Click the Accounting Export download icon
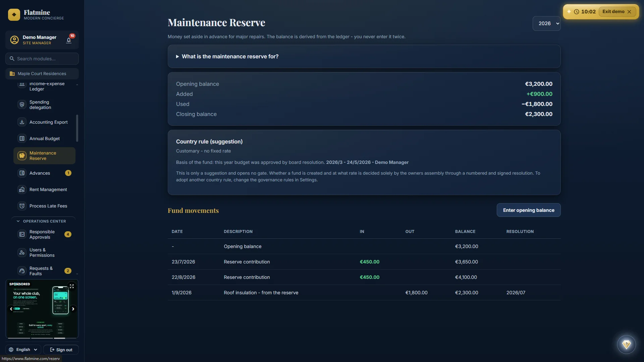The image size is (644, 362). [22, 122]
